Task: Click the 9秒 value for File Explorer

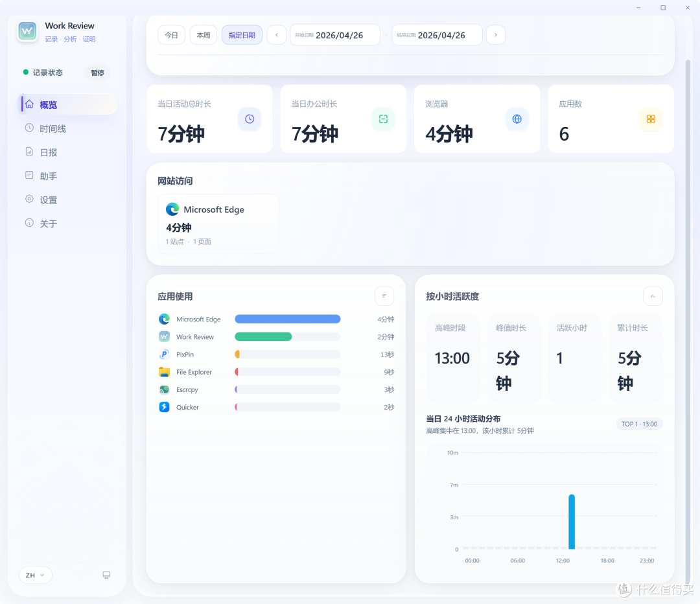Action: point(389,372)
